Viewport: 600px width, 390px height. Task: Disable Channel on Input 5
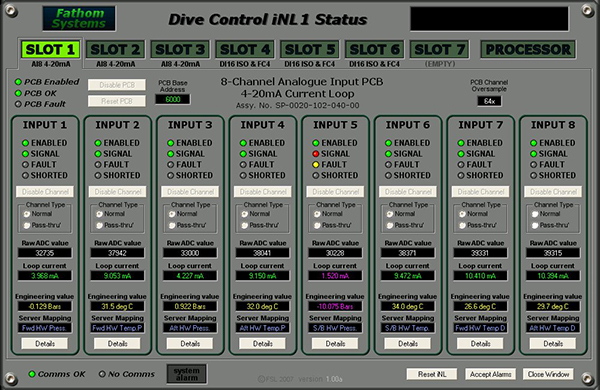point(335,192)
